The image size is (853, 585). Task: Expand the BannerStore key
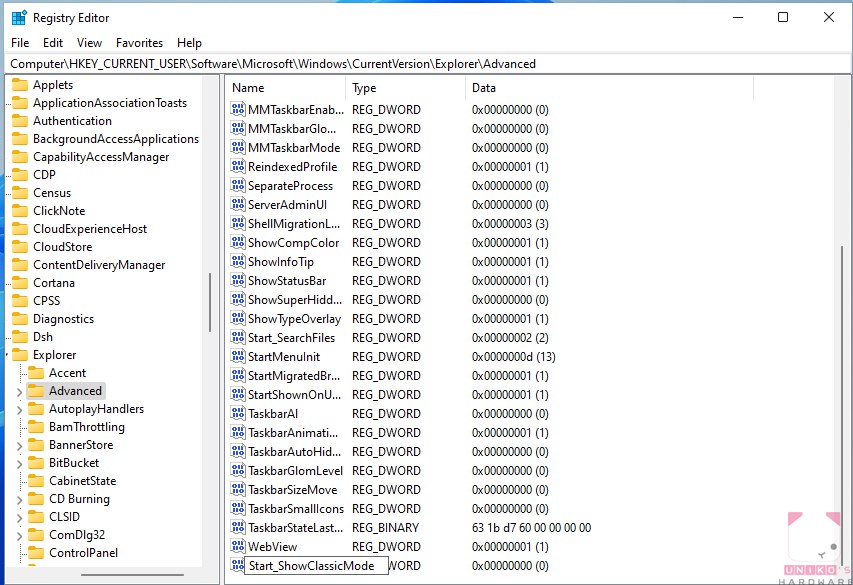point(20,445)
